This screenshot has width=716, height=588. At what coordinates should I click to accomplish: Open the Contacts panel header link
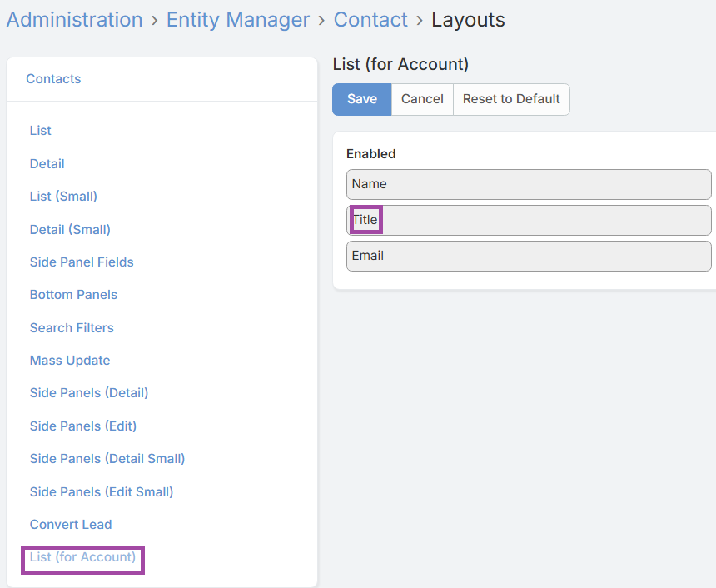click(53, 79)
